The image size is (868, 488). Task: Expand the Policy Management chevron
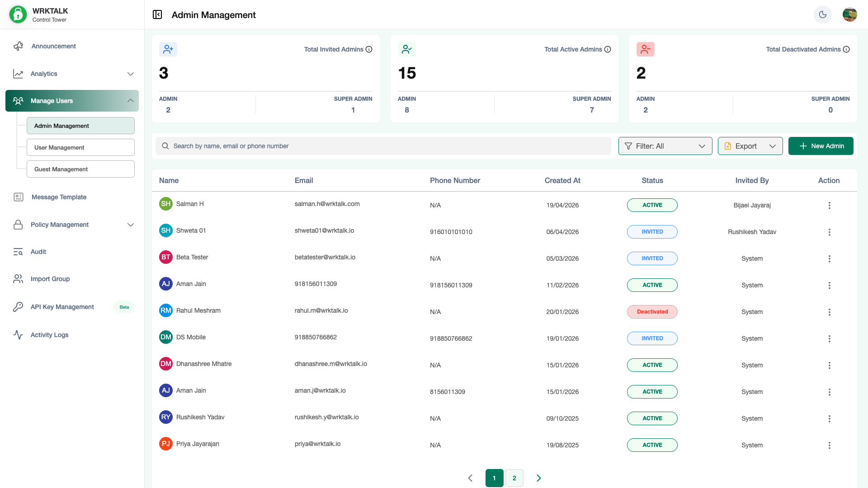(x=131, y=225)
